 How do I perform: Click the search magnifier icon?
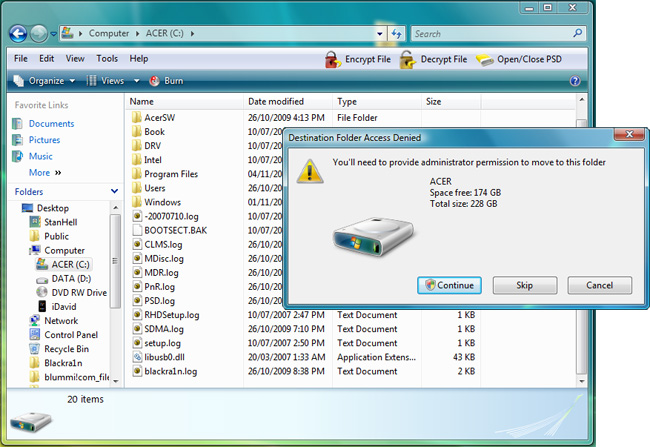pos(577,33)
